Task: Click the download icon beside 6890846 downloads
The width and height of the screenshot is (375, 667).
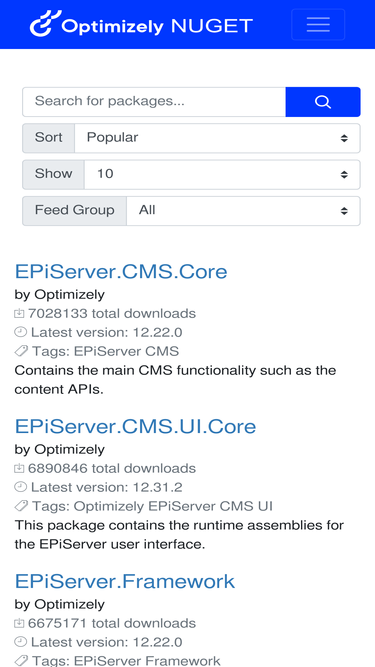Action: pyautogui.click(x=19, y=468)
